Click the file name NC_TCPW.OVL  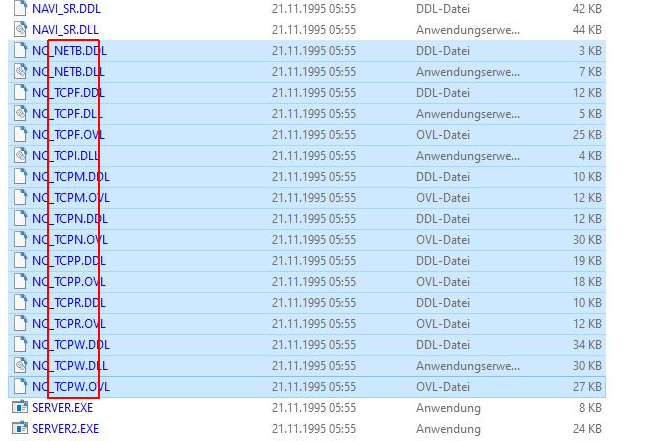(x=71, y=387)
